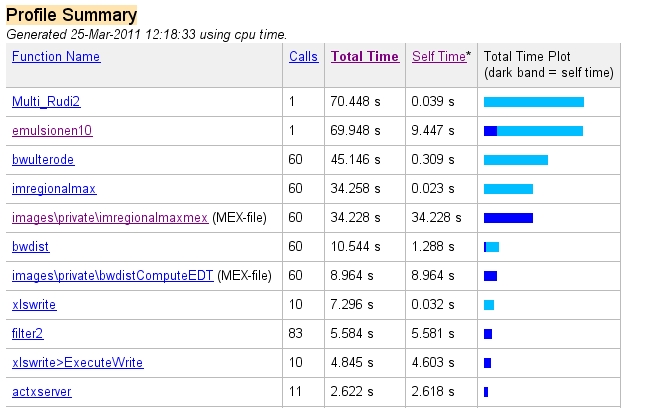The image size is (648, 408).
Task: Click the filter2 function link
Action: pyautogui.click(x=28, y=334)
